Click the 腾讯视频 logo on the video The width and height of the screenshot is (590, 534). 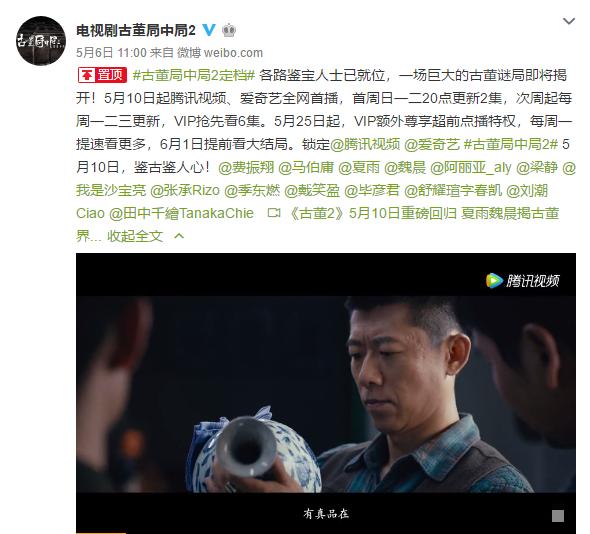(x=523, y=281)
